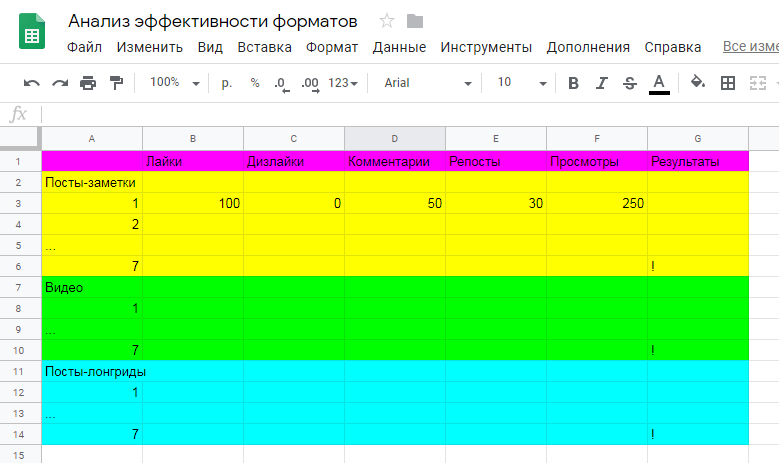Print the spreadsheet
The width and height of the screenshot is (779, 463).
[88, 83]
